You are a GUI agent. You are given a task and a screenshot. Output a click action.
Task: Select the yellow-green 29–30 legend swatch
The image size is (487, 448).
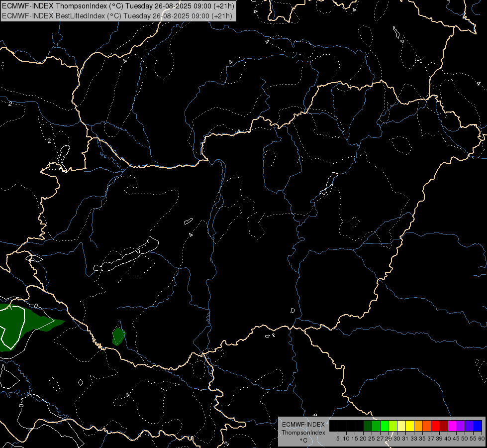[392, 426]
